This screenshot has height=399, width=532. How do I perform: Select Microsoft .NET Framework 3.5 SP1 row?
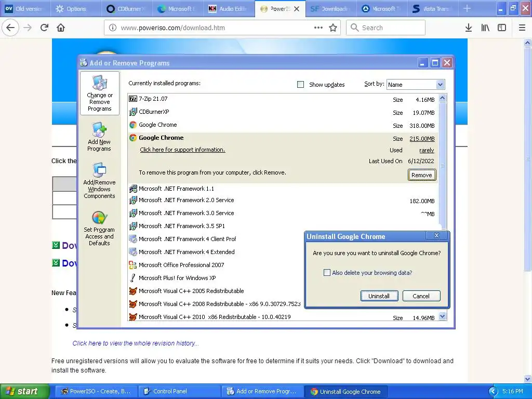click(x=283, y=227)
